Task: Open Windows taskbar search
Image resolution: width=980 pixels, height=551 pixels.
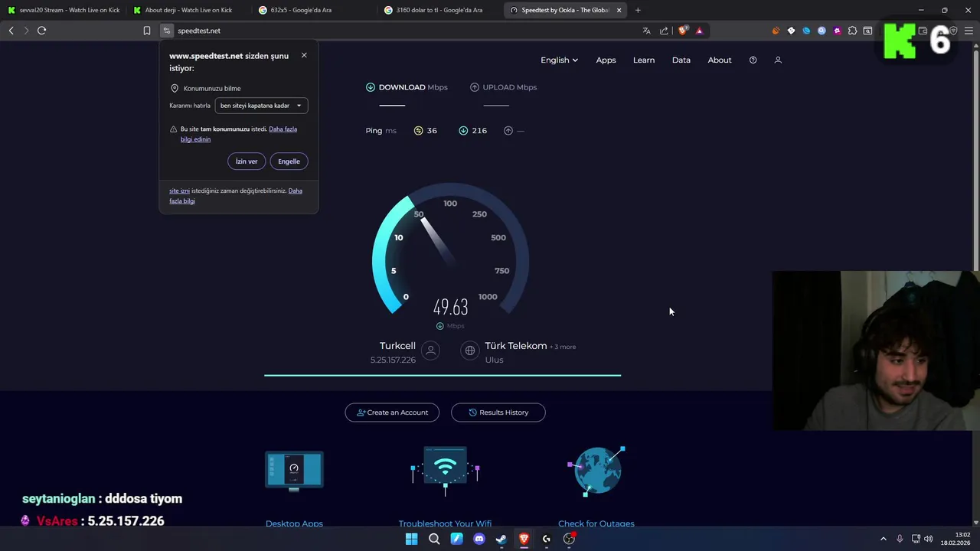Action: tap(434, 539)
